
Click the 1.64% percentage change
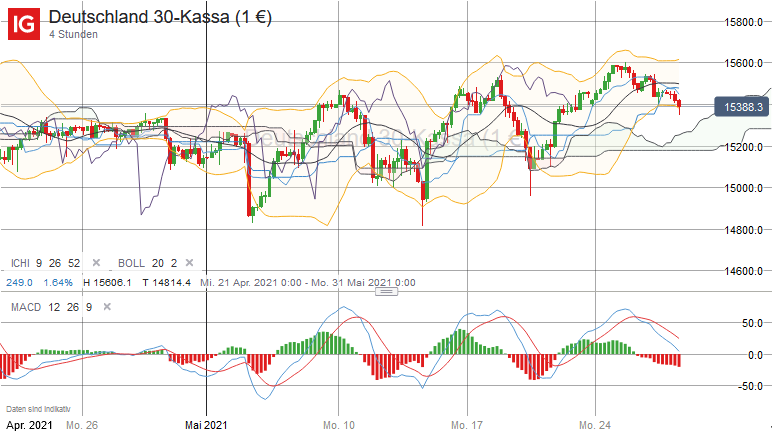tap(58, 283)
